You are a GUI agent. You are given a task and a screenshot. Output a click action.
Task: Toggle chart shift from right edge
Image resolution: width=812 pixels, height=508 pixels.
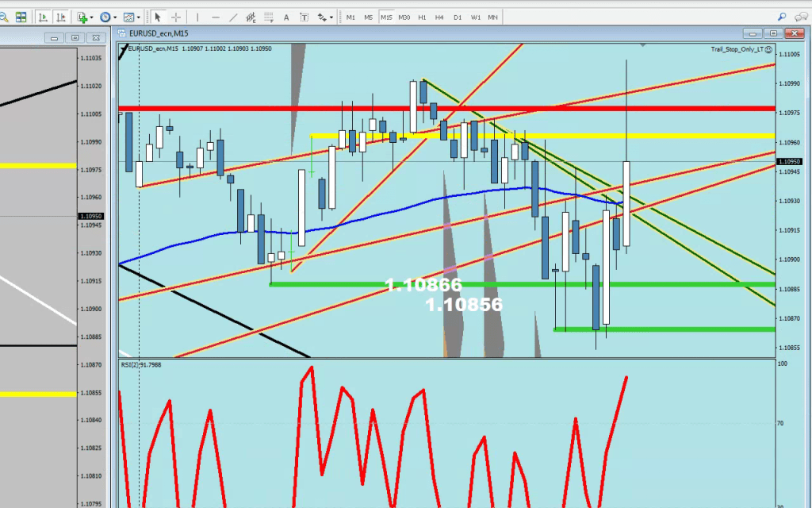click(60, 17)
